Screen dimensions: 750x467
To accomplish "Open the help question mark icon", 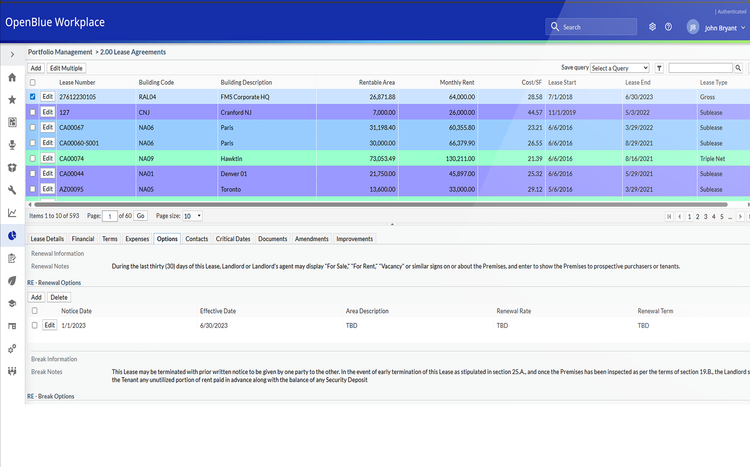I will pyautogui.click(x=668, y=27).
